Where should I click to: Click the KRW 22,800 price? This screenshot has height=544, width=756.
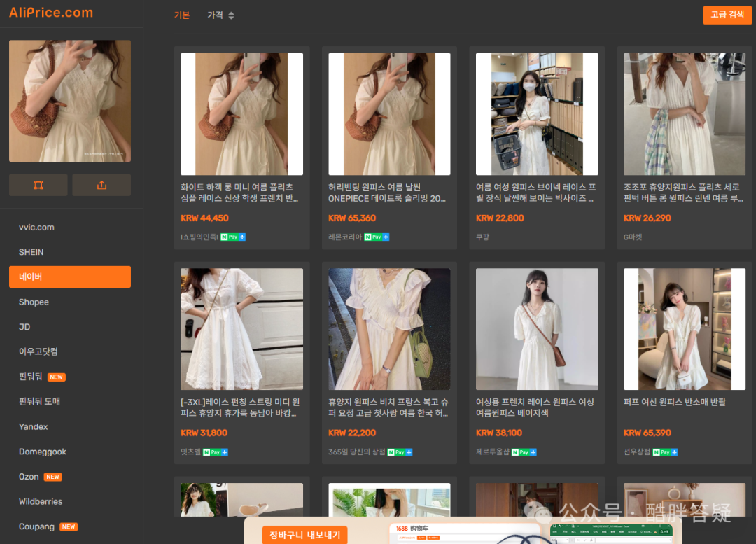click(x=500, y=218)
